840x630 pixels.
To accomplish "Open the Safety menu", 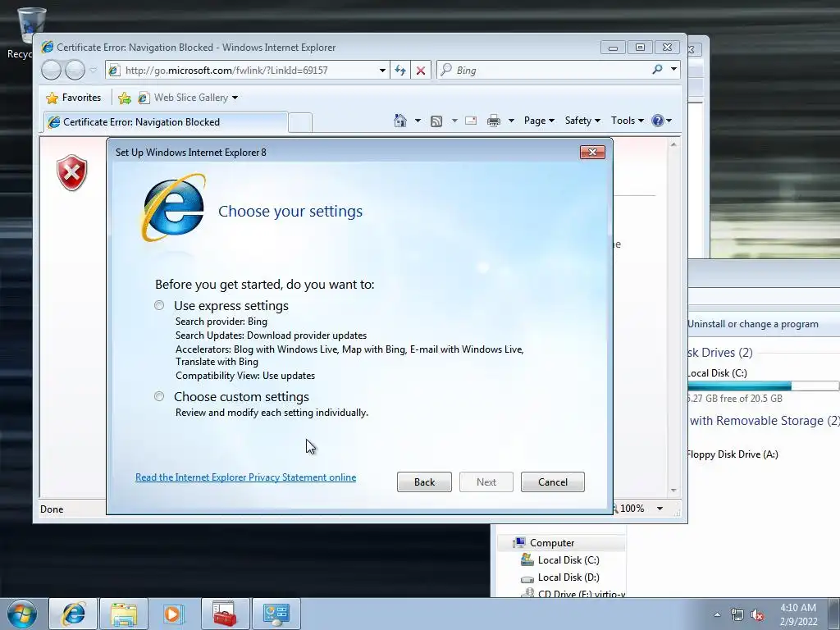I will pos(582,121).
